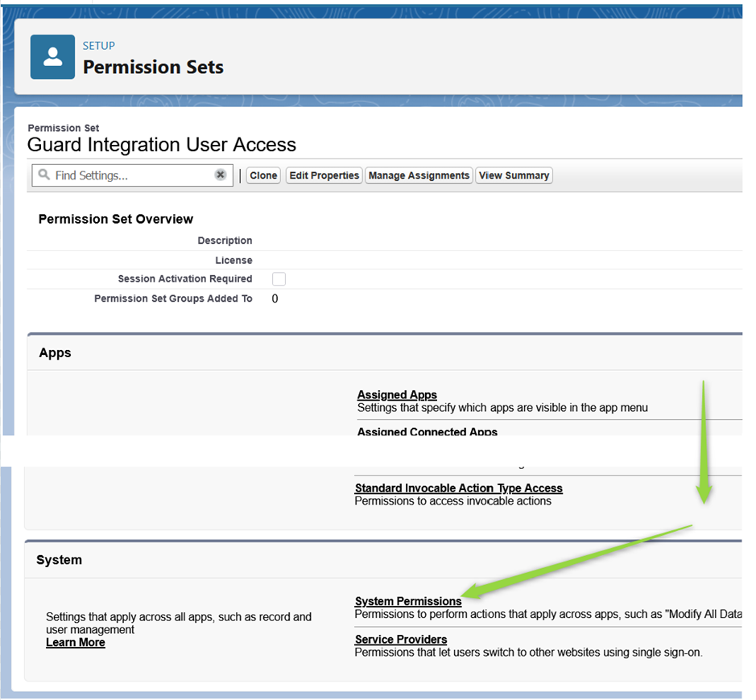Enable the Session Activation Required checkbox
The image size is (756, 700).
(x=279, y=279)
